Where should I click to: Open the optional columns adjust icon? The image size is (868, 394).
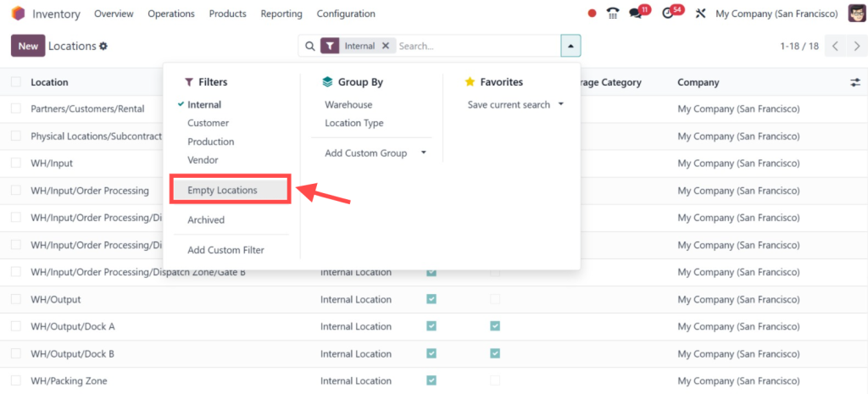pos(855,82)
